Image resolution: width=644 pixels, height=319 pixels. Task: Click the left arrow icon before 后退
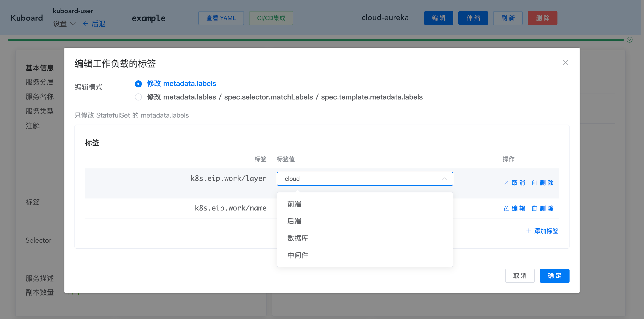(x=86, y=24)
